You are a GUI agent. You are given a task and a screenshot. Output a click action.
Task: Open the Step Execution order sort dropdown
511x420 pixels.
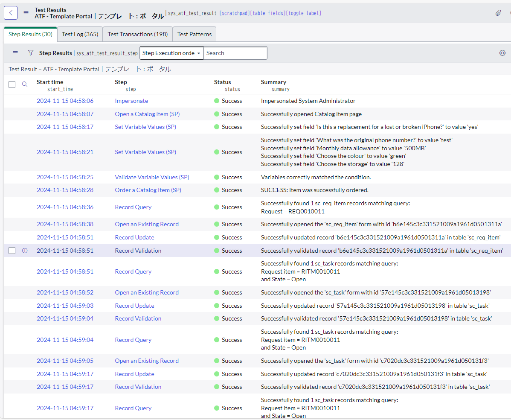[x=171, y=52]
